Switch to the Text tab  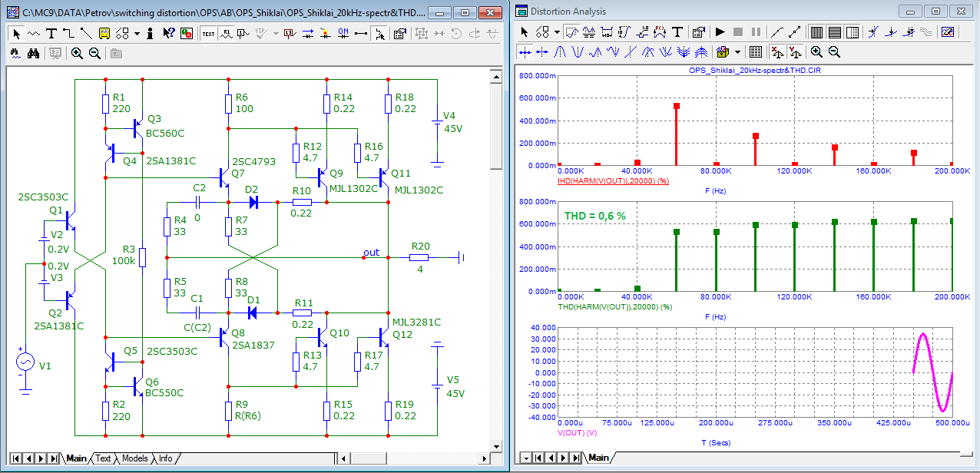click(x=103, y=458)
